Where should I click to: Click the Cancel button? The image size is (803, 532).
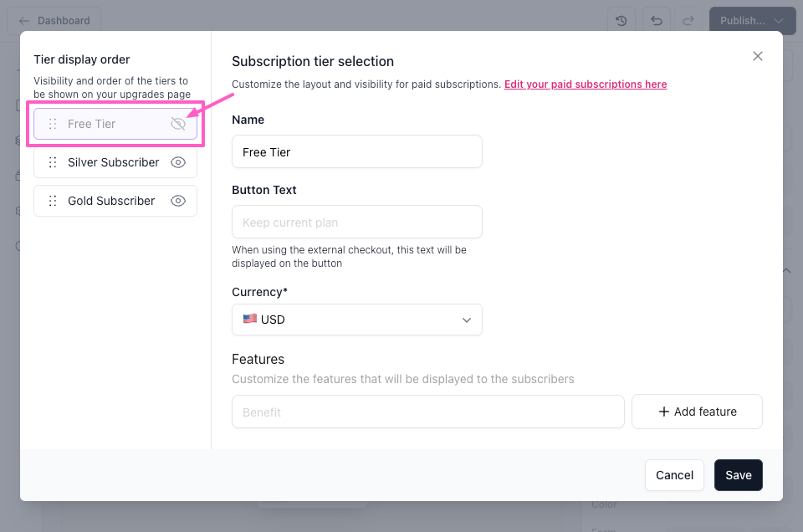[674, 475]
